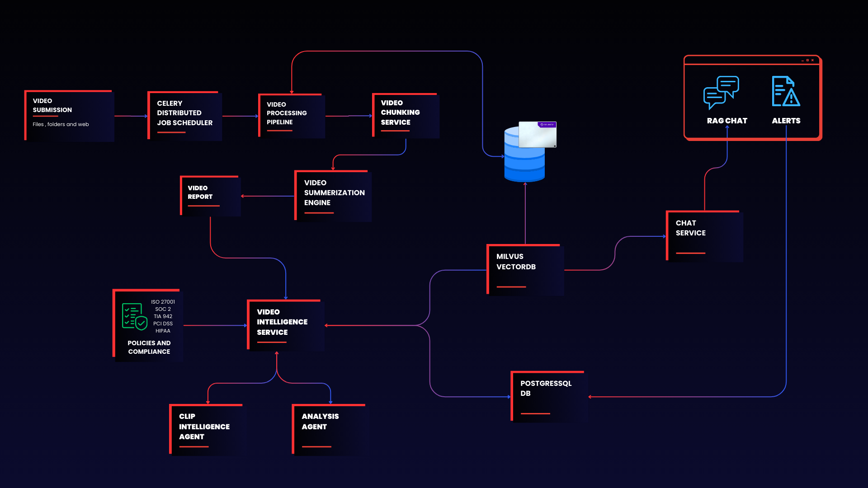868x488 pixels.
Task: Click the small thumbnail card above the database
Action: pos(537,134)
